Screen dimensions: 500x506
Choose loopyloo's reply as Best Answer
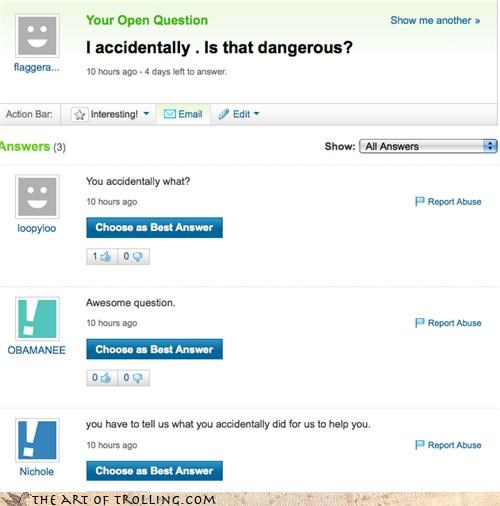point(154,228)
